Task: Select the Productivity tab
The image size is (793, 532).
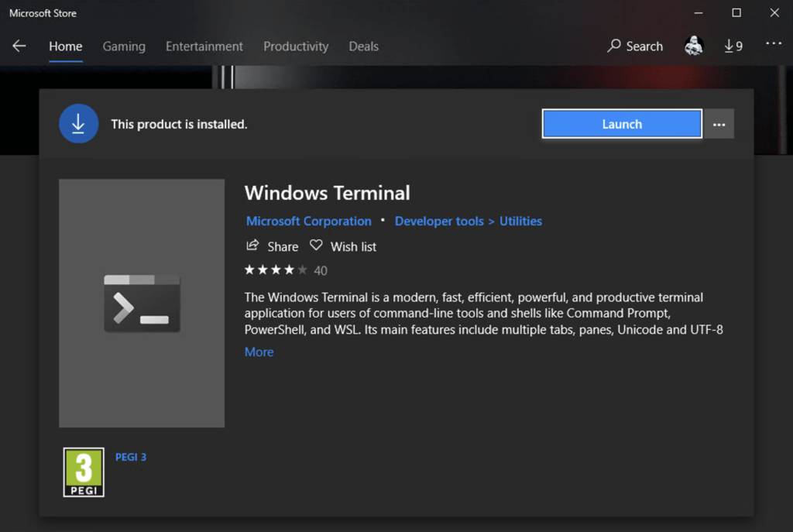Action: [x=296, y=46]
